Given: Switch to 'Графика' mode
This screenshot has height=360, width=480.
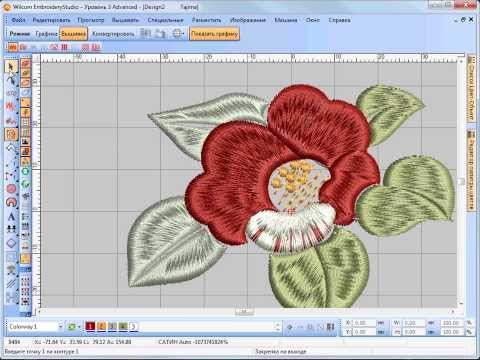Looking at the screenshot, I should 46,34.
